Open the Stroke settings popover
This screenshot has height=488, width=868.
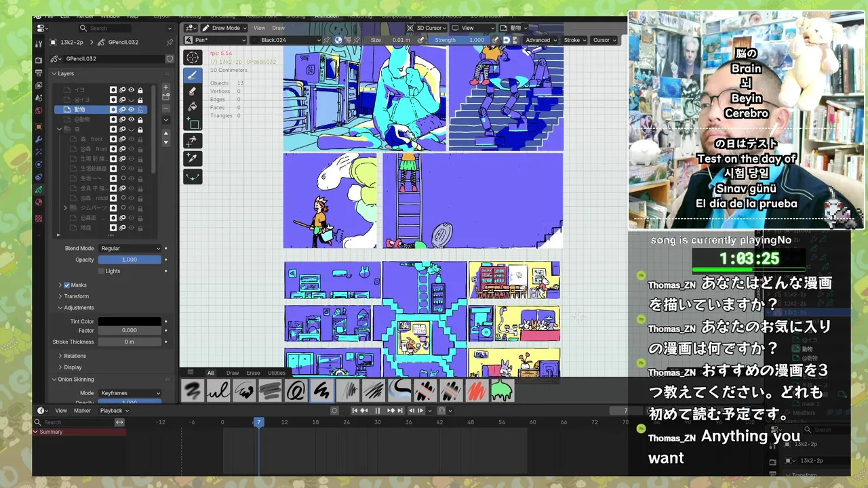[x=574, y=40]
